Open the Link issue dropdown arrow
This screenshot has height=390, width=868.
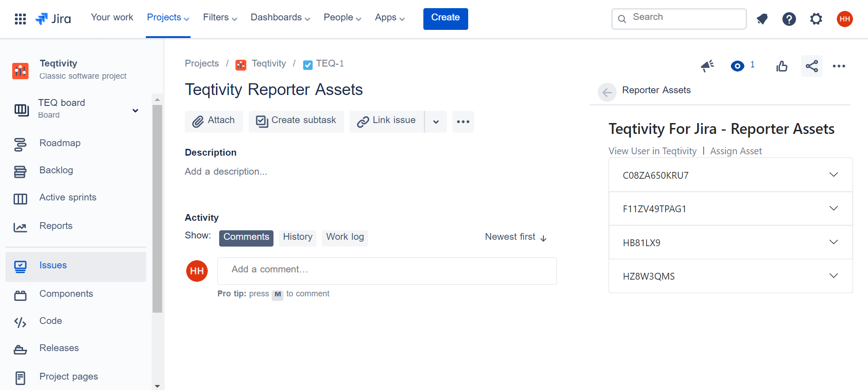click(436, 122)
